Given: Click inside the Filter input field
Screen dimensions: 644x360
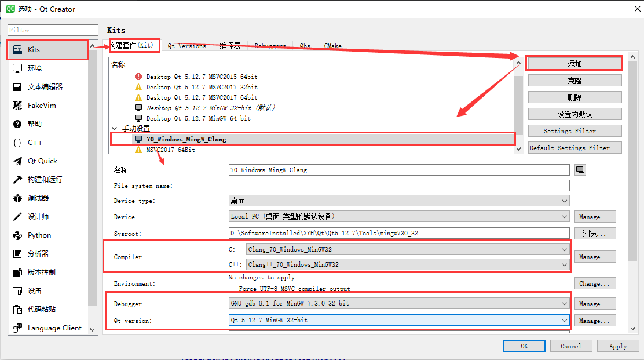Looking at the screenshot, I should 52,30.
